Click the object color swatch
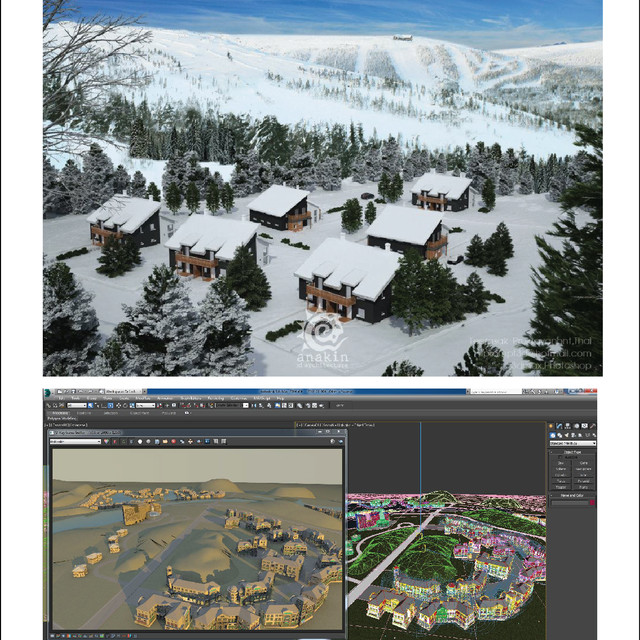Image resolution: width=640 pixels, height=640 pixels. click(x=590, y=502)
